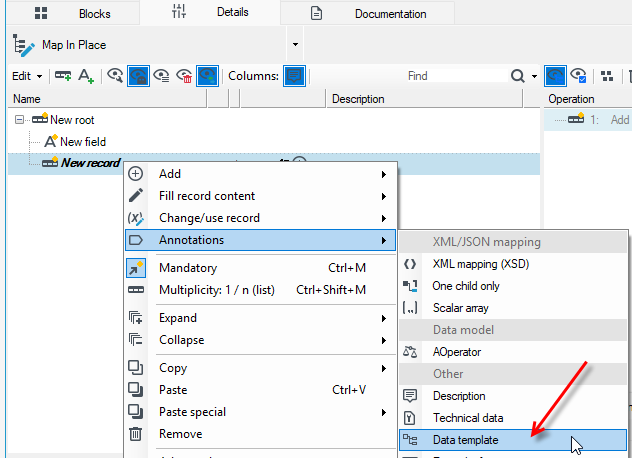Viewport: 632px width, 458px height.
Task: Toggle the eye button in the operations toolbar
Action: tap(555, 76)
